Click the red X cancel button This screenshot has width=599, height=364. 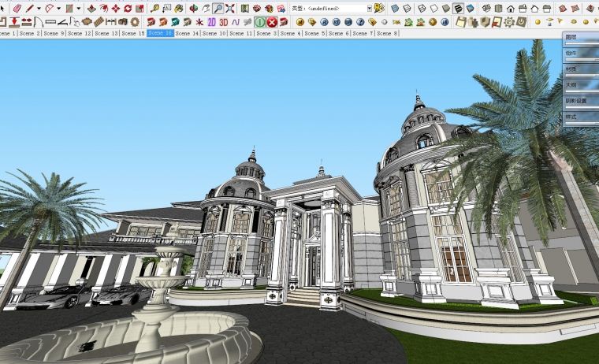pos(272,22)
